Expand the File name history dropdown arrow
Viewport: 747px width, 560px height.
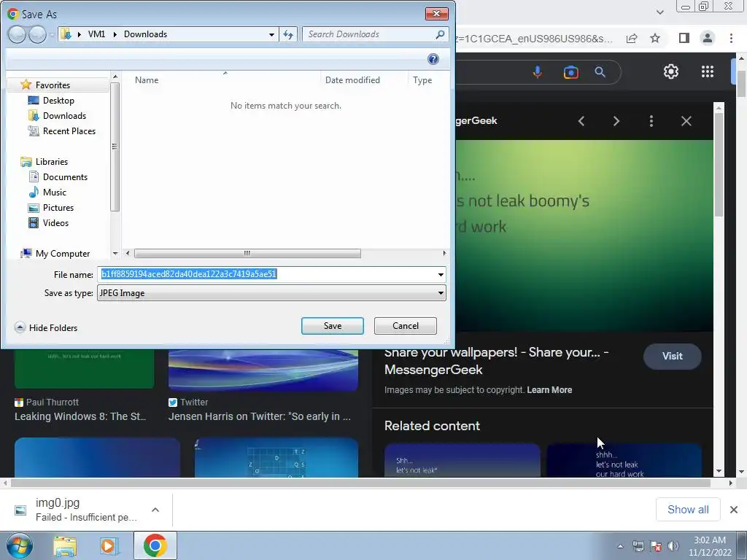[441, 274]
